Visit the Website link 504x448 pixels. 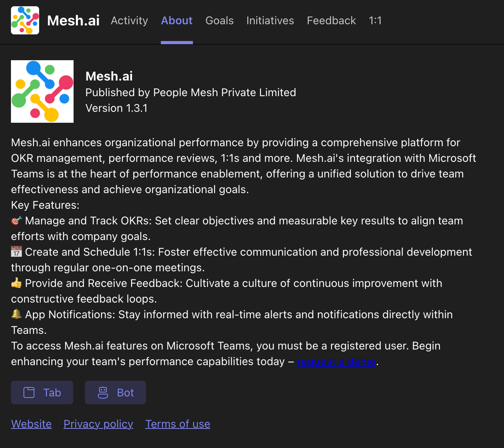pyautogui.click(x=31, y=423)
